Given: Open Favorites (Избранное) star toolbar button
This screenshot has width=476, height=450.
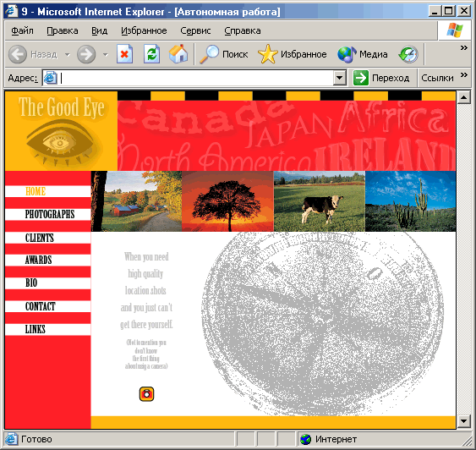Looking at the screenshot, I should 293,54.
